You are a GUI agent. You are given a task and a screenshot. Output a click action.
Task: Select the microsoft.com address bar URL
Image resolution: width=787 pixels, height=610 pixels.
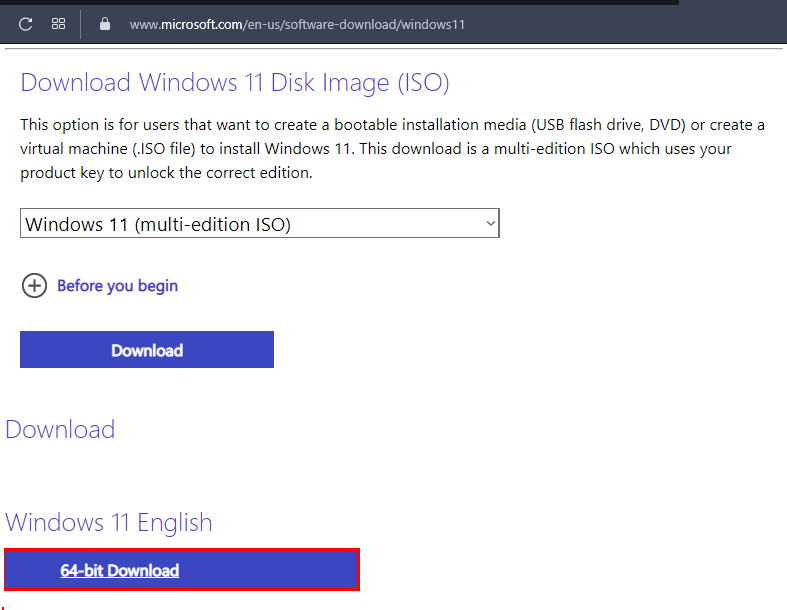[x=297, y=24]
